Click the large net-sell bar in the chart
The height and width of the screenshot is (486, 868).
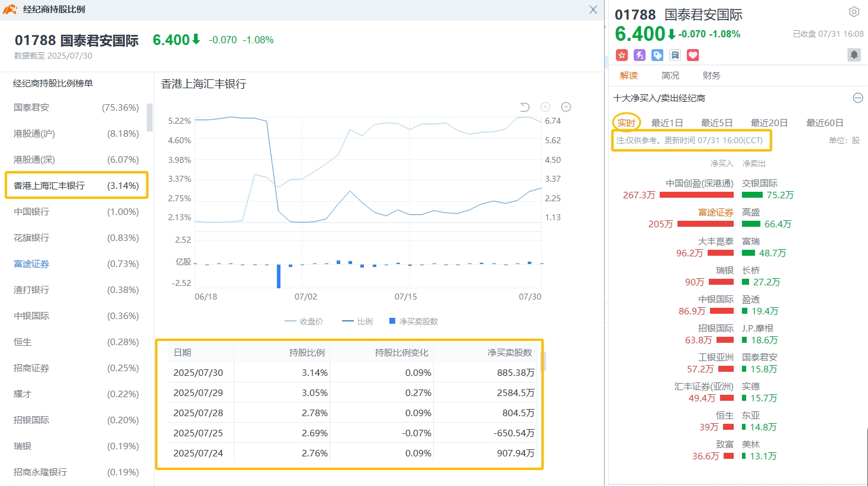tap(279, 276)
